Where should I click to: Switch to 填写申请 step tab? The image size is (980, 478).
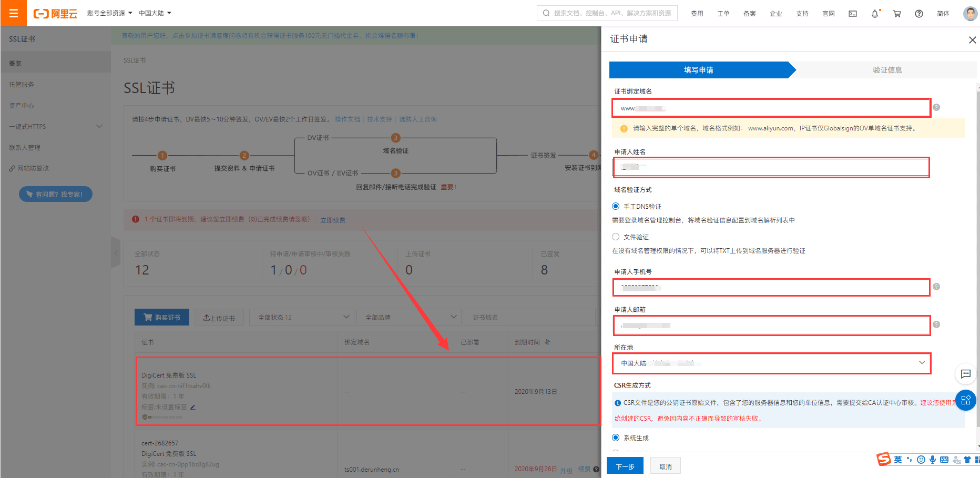coord(699,70)
